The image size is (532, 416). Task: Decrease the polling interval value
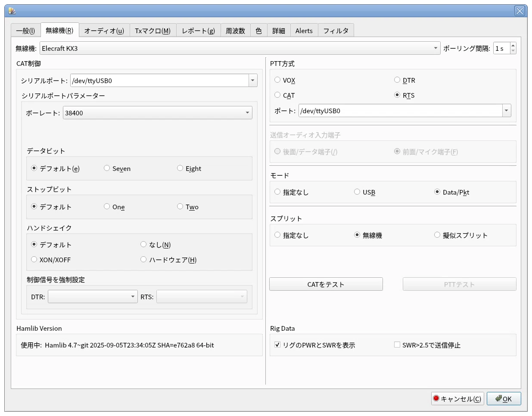click(513, 51)
